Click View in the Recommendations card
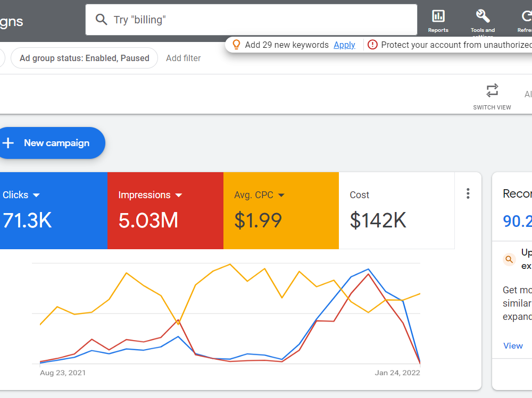The height and width of the screenshot is (398, 532). tap(512, 345)
